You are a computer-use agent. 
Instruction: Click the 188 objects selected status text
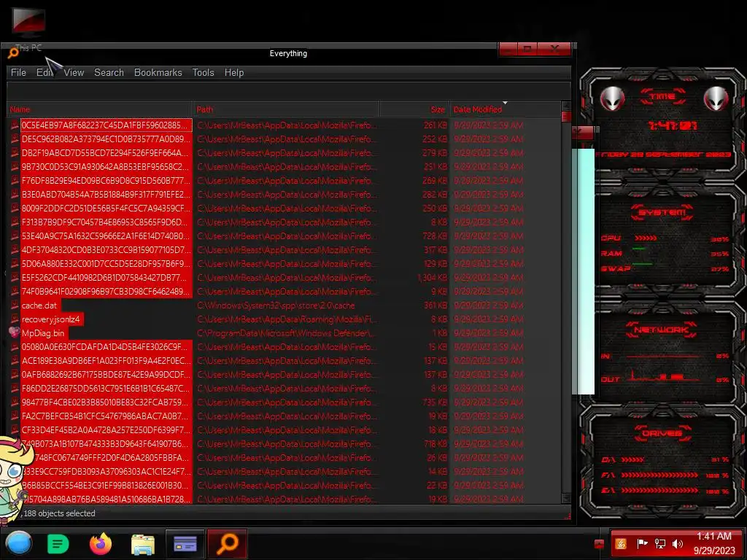tap(58, 513)
